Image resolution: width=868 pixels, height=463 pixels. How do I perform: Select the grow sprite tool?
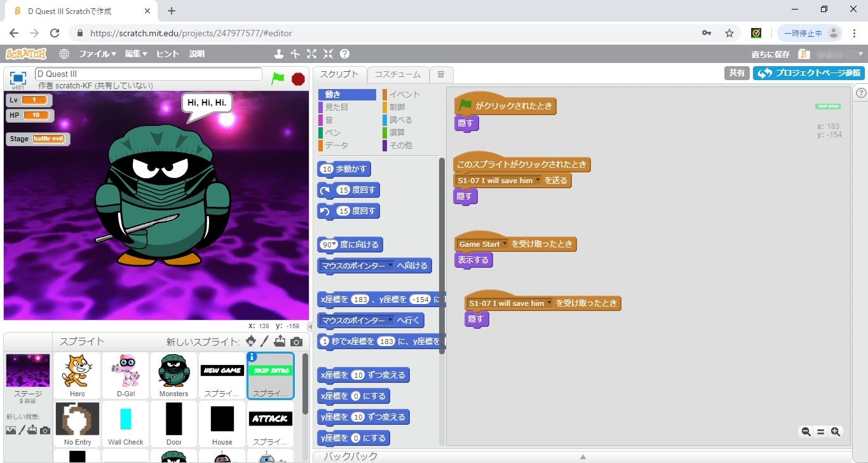[311, 54]
